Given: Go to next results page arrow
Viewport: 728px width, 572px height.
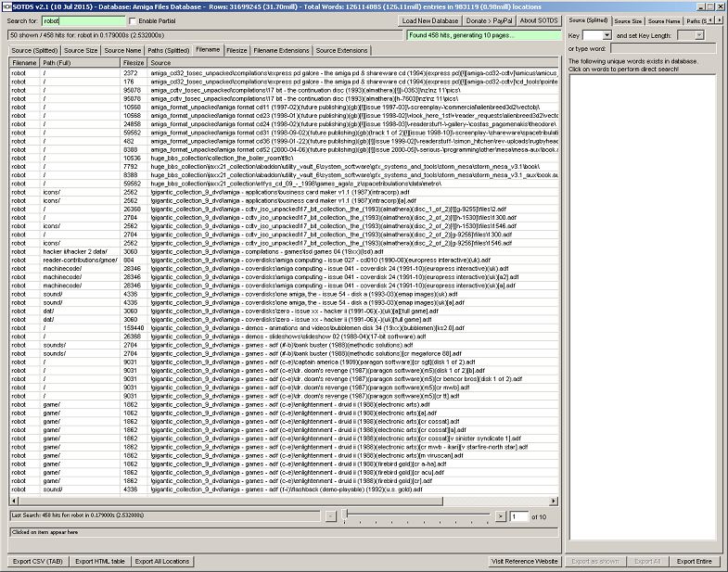Looking at the screenshot, I should pos(501,515).
